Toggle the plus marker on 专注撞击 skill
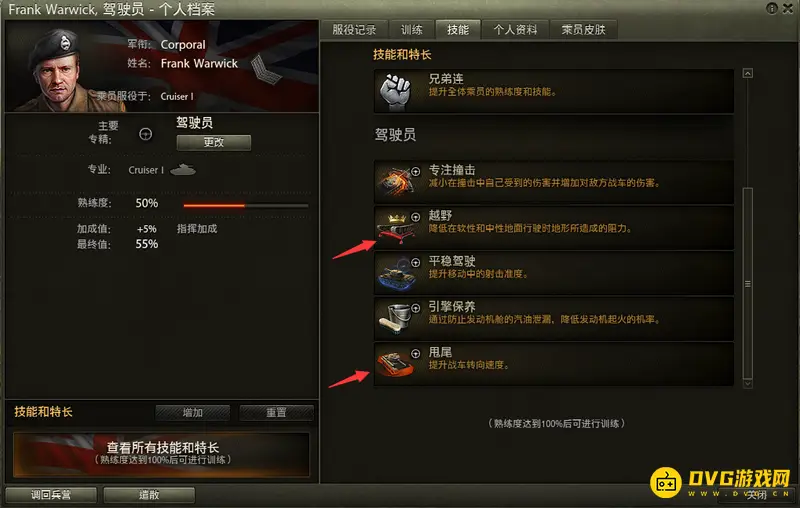The width and height of the screenshot is (800, 508). pos(416,171)
